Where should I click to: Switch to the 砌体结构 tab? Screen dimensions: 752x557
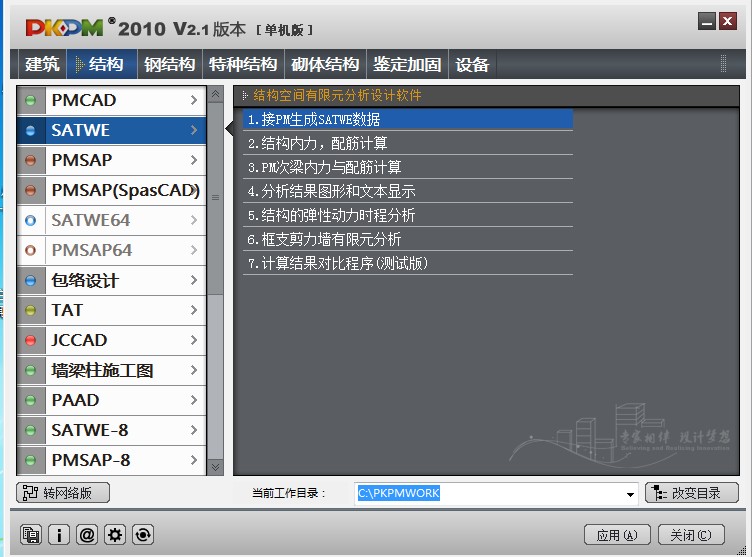tap(325, 65)
